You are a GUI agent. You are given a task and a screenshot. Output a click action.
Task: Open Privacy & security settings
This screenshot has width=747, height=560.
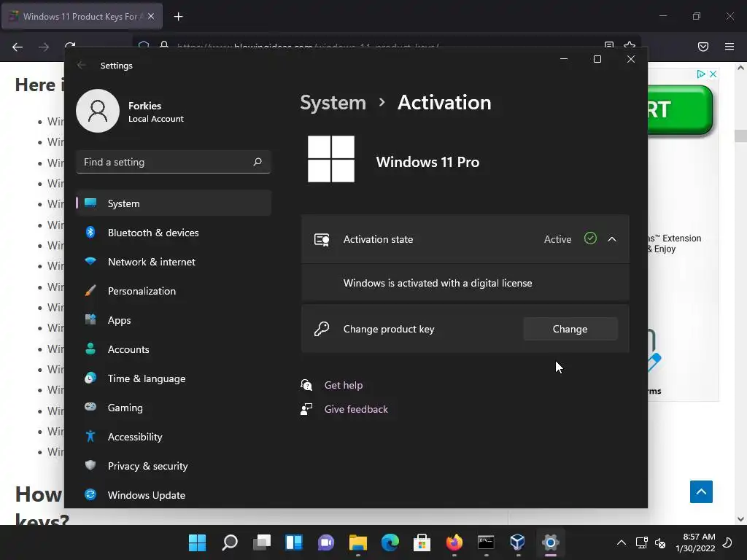coord(174,466)
